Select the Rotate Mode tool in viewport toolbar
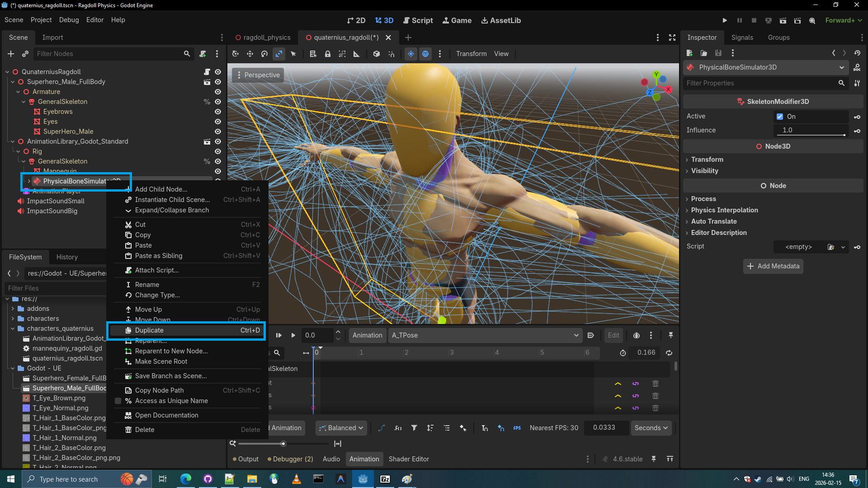 pos(264,54)
